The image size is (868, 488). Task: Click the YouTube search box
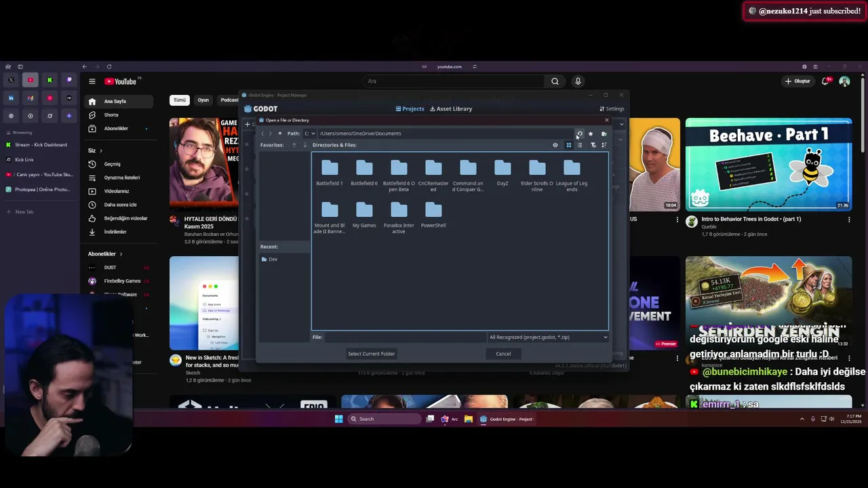tap(453, 81)
